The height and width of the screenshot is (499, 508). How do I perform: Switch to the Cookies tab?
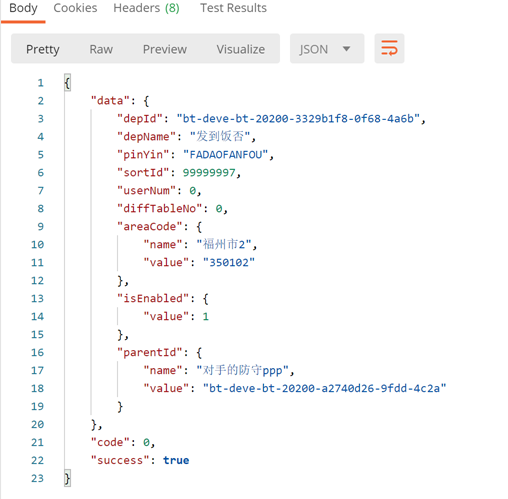pyautogui.click(x=75, y=8)
